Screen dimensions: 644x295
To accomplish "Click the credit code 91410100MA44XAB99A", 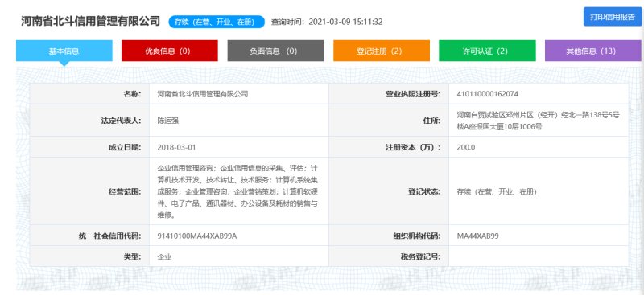I will coord(197,236).
